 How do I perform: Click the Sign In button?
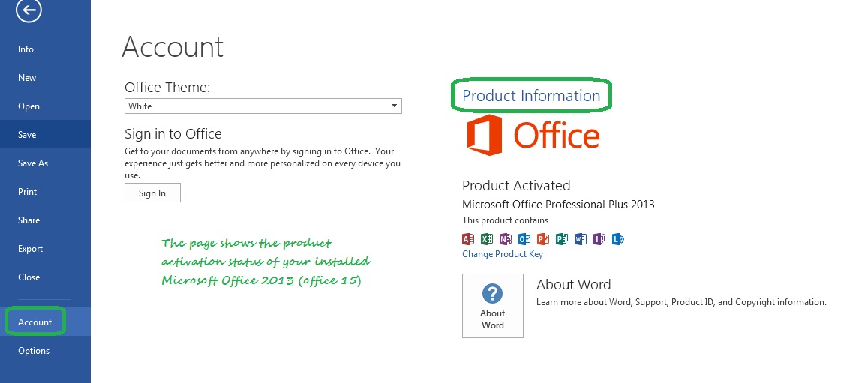[152, 193]
